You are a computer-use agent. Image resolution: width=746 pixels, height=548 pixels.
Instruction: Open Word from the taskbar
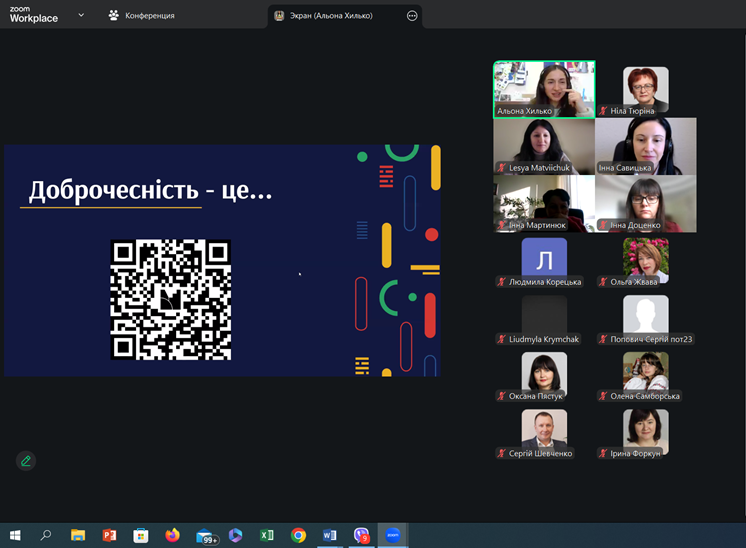(x=329, y=535)
